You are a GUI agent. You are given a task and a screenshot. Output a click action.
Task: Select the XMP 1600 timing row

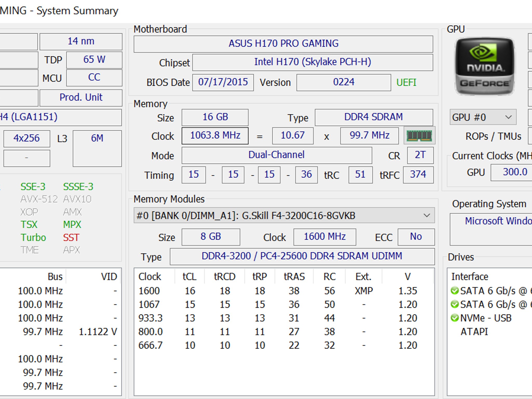[284, 291]
